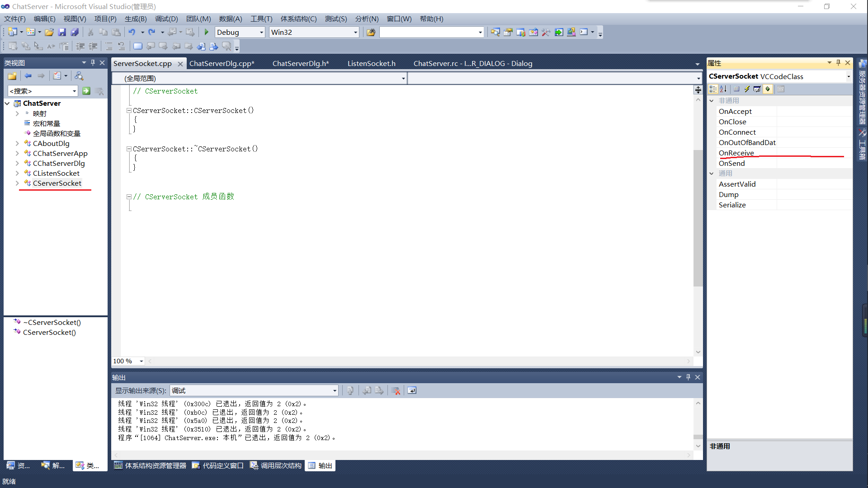Click the Undo toolbar icon
Image resolution: width=868 pixels, height=488 pixels.
pos(132,32)
